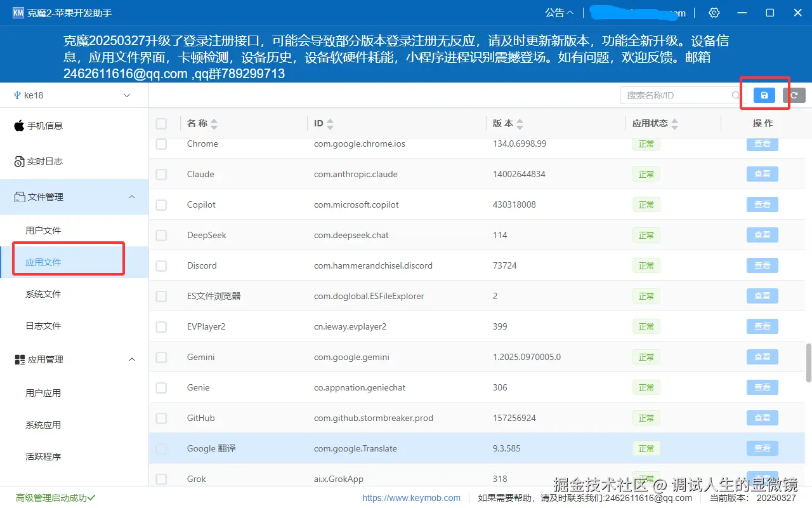The width and height of the screenshot is (812, 508).
Task: Check the GitHub row checkbox
Action: pyautogui.click(x=161, y=418)
